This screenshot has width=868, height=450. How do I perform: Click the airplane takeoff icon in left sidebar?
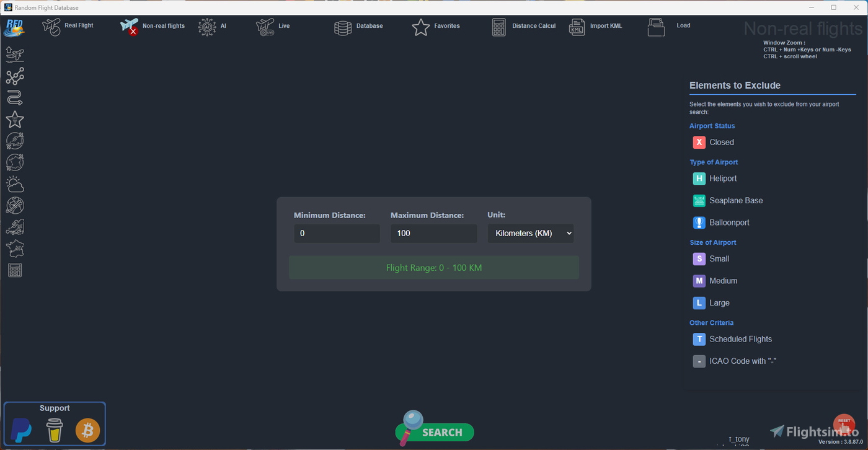coord(15,55)
